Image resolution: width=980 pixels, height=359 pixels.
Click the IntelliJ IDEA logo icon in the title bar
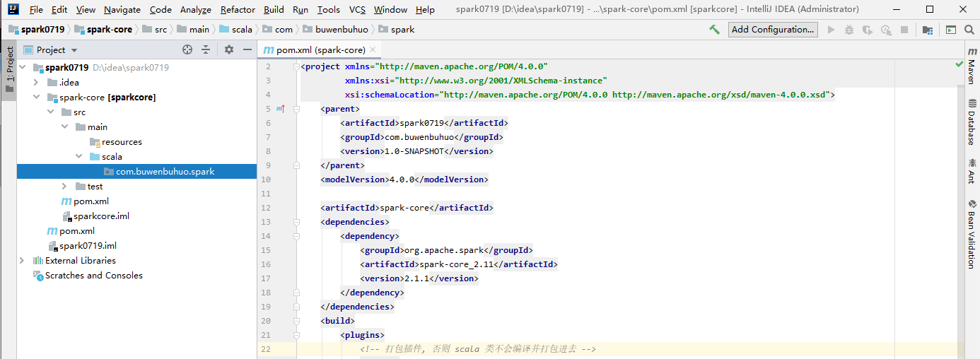(x=12, y=9)
